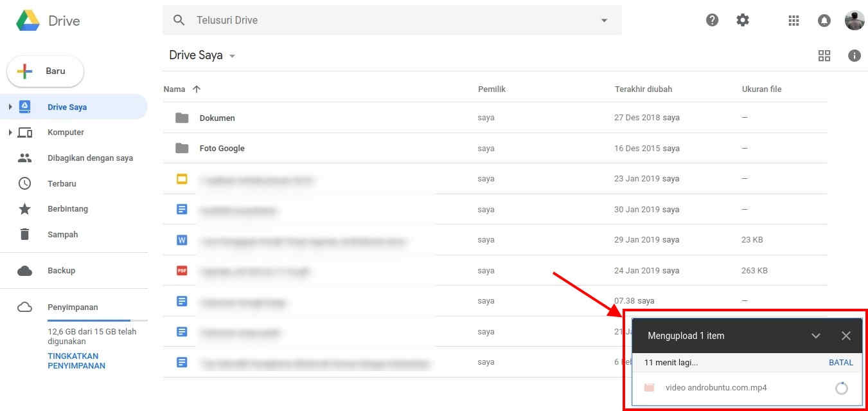868x411 pixels.
Task: Open Drive settings via the gear icon
Action: click(743, 20)
